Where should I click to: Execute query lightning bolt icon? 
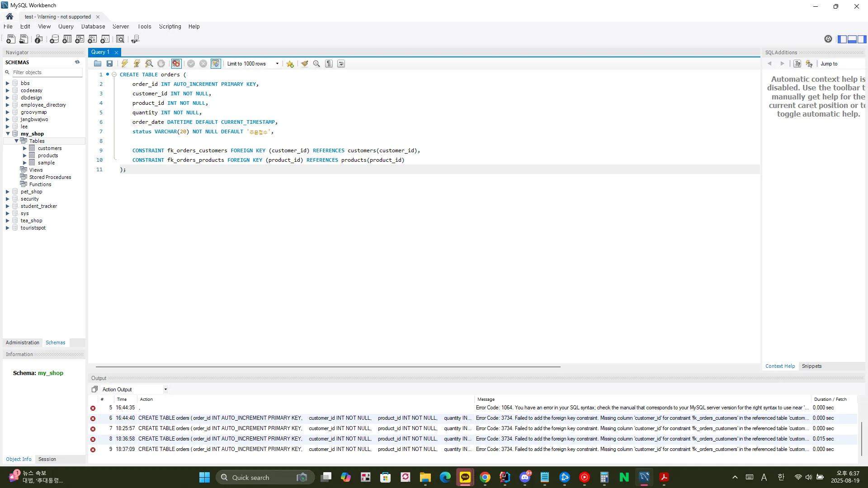tap(125, 64)
